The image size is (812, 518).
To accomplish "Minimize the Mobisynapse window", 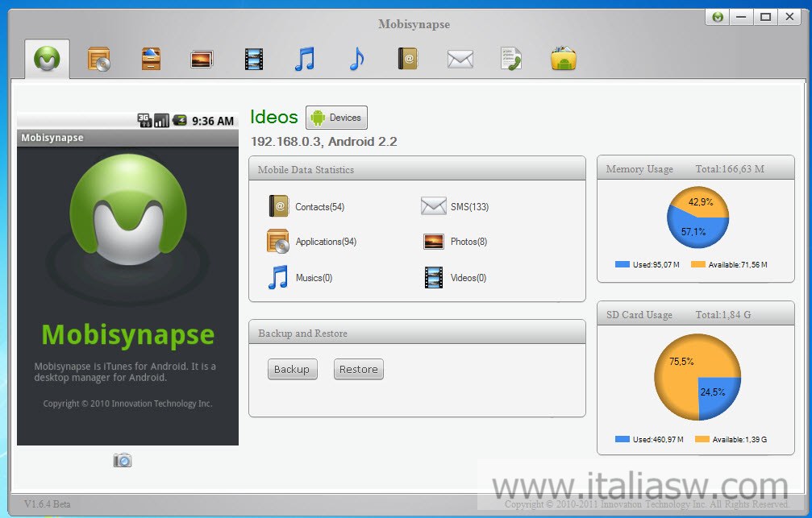I will coord(742,17).
